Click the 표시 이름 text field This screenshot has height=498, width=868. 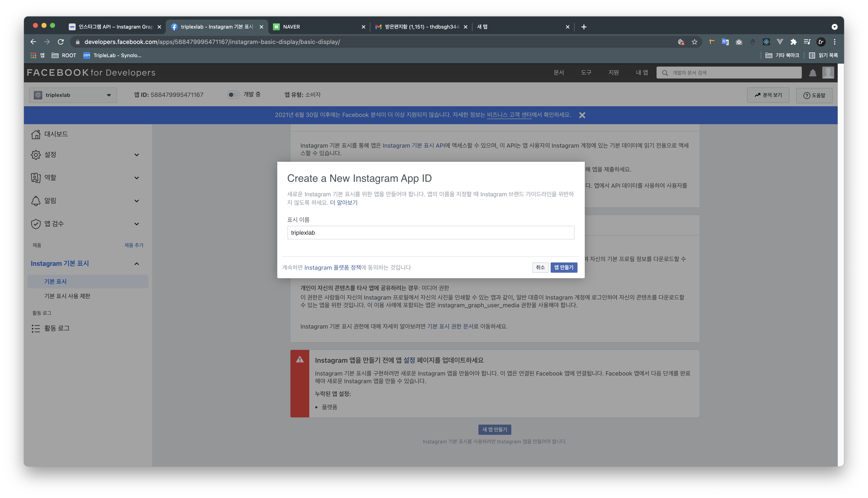(x=431, y=233)
